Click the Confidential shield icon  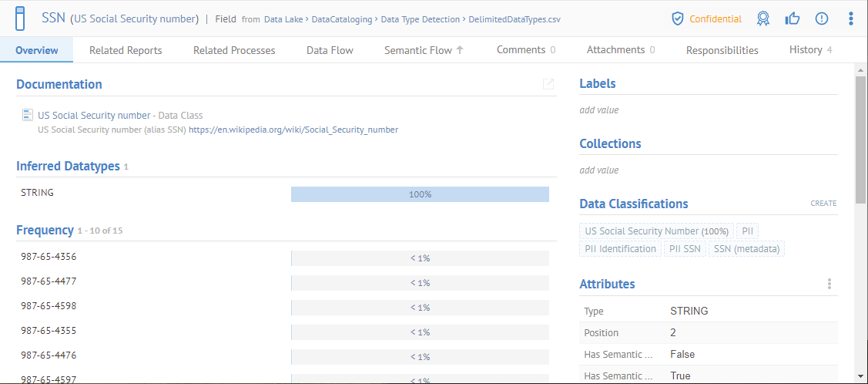point(678,19)
